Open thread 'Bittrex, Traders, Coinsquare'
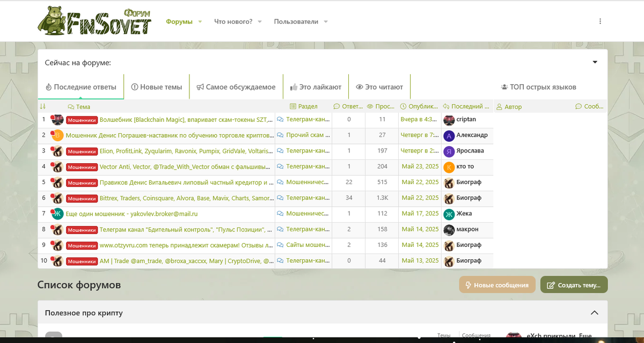The width and height of the screenshot is (644, 343). (187, 198)
